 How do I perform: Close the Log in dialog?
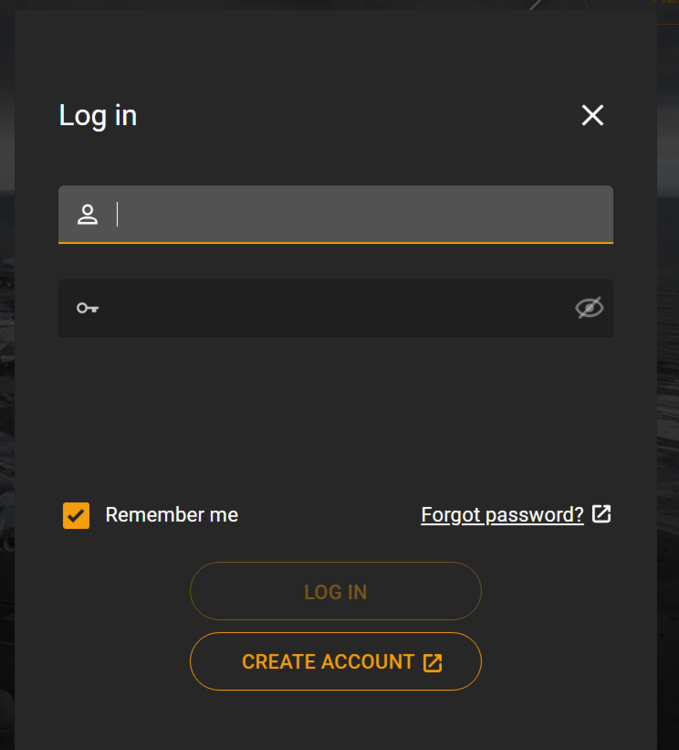pyautogui.click(x=593, y=115)
